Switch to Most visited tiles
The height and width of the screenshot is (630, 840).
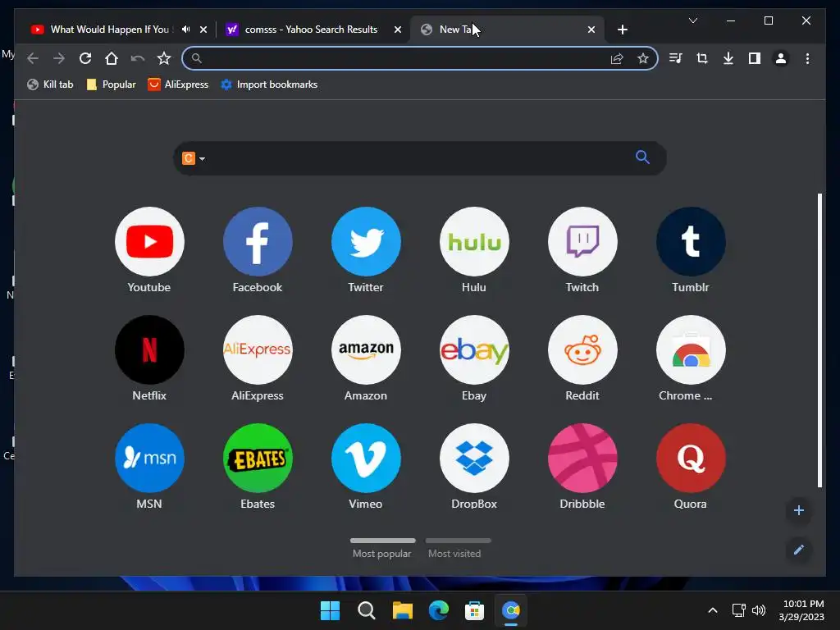tap(458, 549)
